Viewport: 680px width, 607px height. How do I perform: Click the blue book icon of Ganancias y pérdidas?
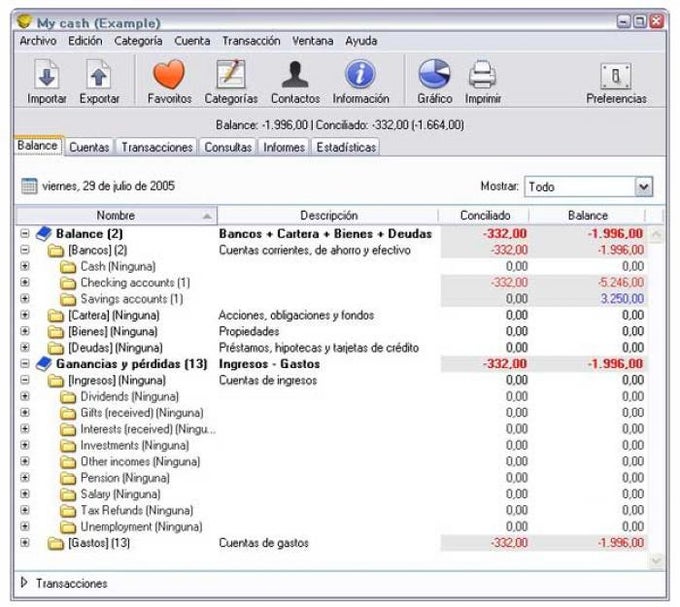point(44,364)
